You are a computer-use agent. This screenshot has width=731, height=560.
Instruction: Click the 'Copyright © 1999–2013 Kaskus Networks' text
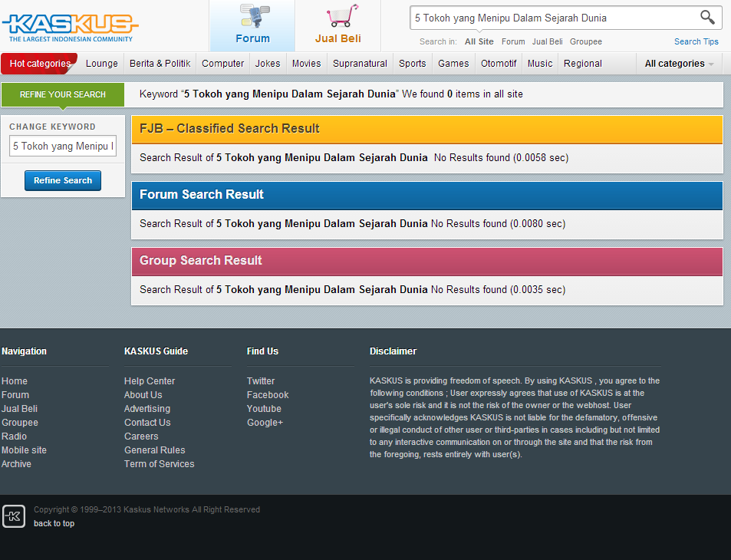point(111,509)
